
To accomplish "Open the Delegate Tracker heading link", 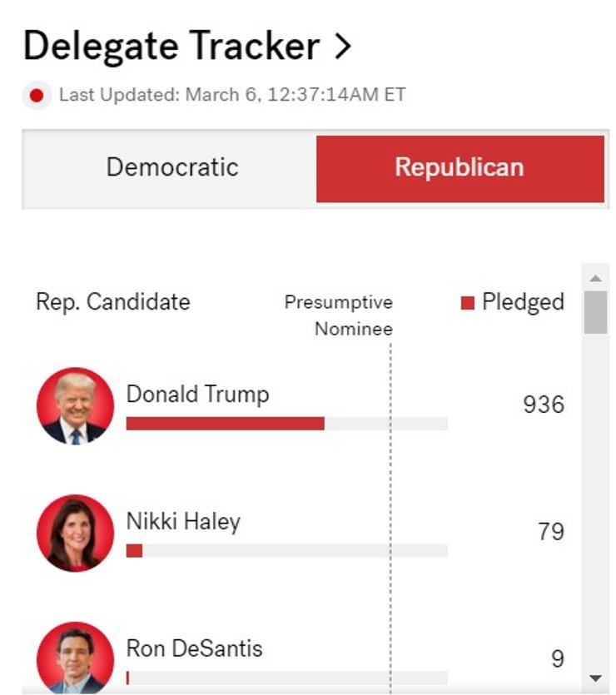I will point(171,47).
